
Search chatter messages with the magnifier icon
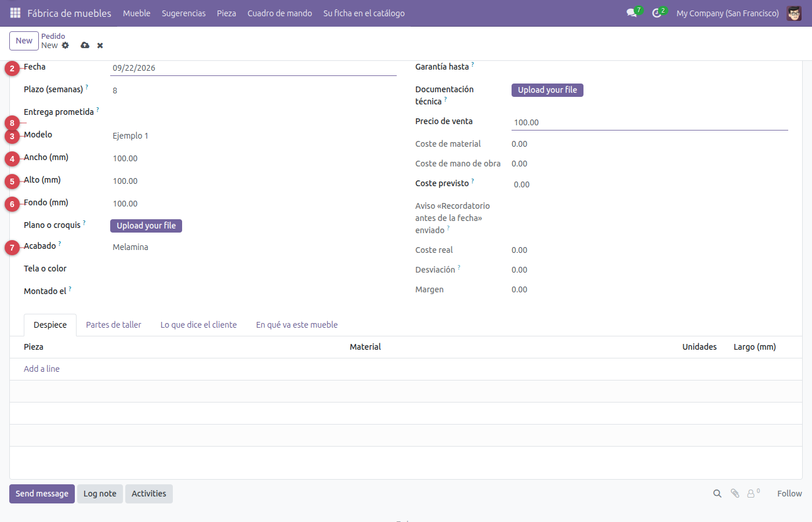click(x=717, y=494)
